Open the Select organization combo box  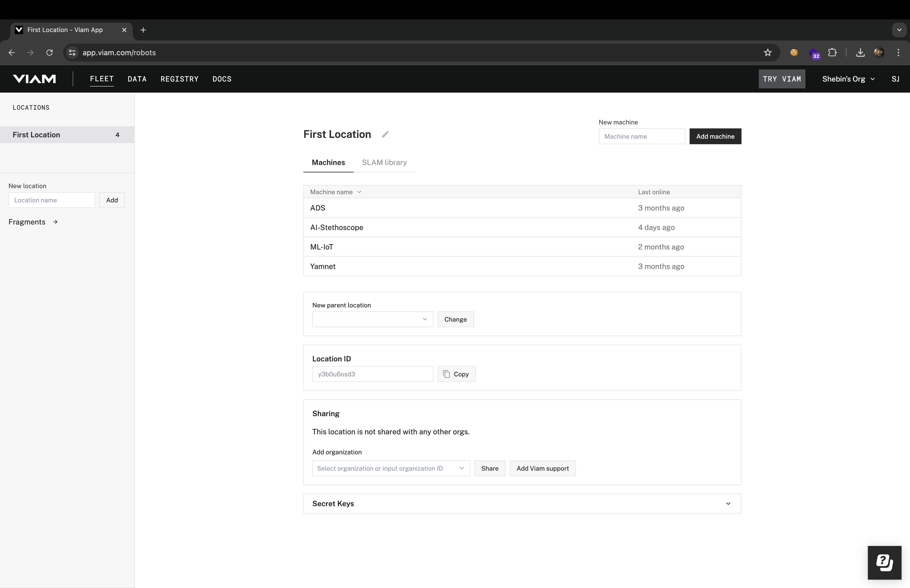click(391, 469)
